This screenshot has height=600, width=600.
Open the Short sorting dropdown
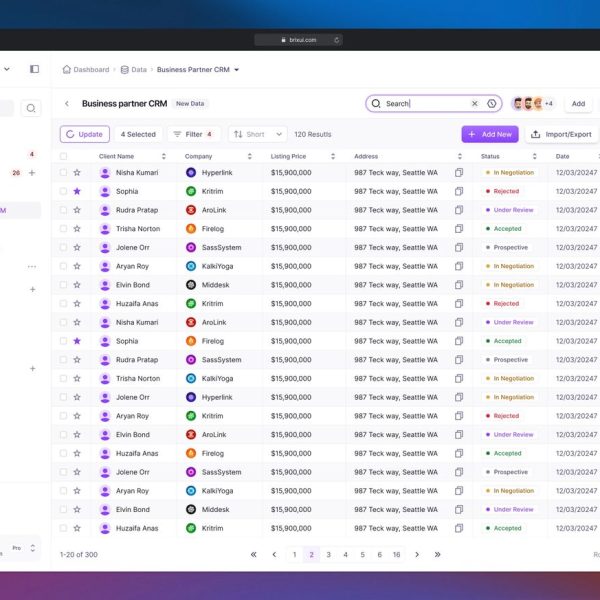(x=257, y=134)
